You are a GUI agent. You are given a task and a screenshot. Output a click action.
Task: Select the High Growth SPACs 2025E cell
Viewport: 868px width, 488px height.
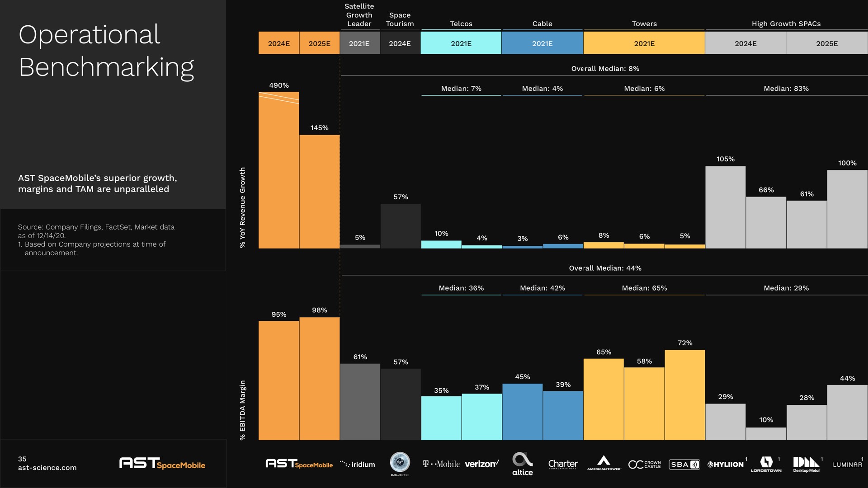(x=827, y=43)
